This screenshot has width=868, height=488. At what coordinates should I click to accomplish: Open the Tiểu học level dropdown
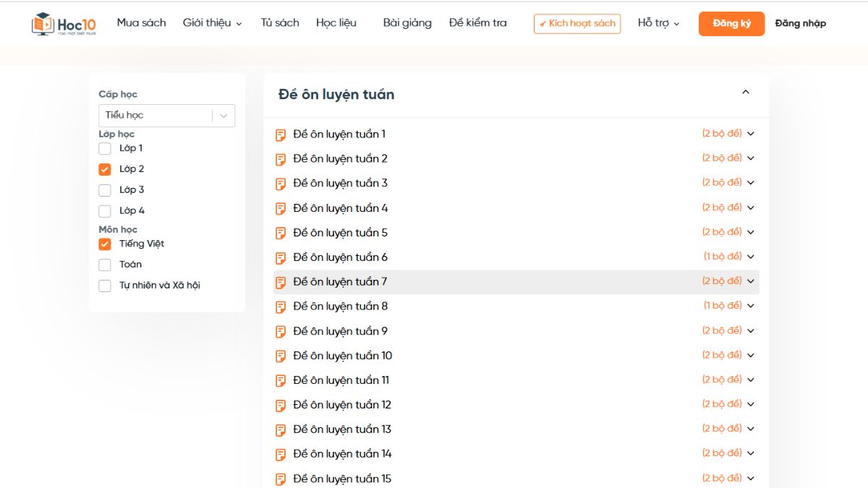(166, 116)
